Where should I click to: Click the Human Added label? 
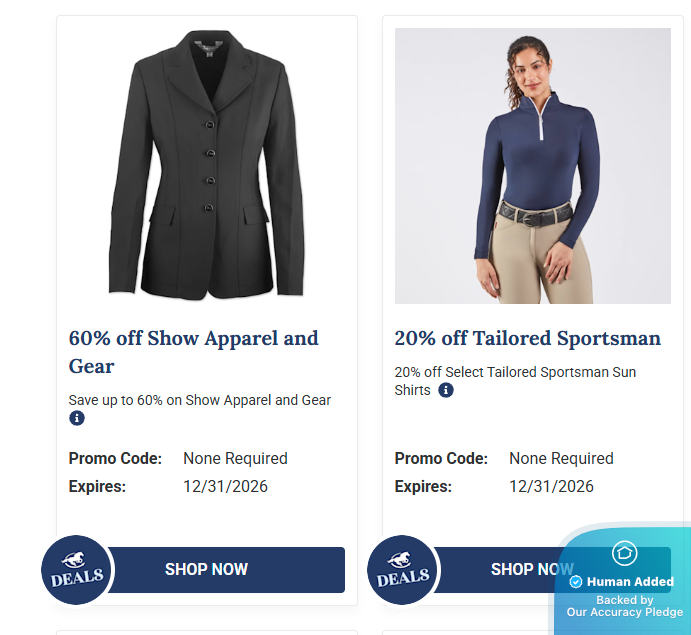click(x=630, y=581)
